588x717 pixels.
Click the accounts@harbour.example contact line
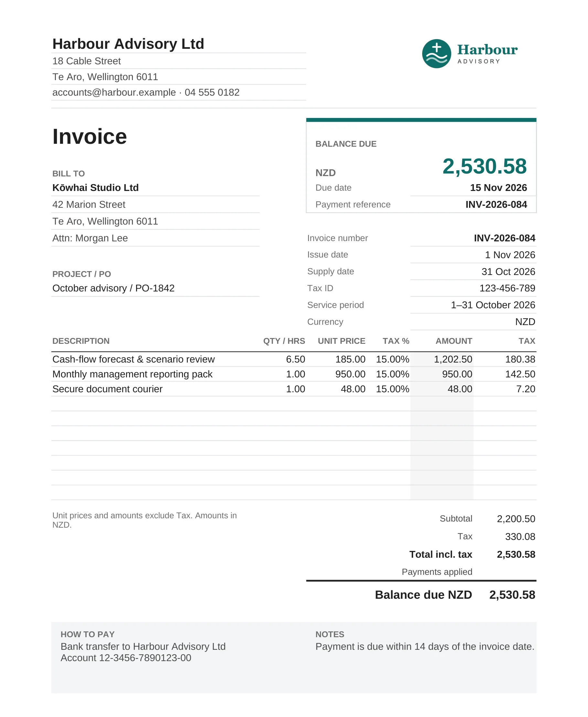(146, 92)
